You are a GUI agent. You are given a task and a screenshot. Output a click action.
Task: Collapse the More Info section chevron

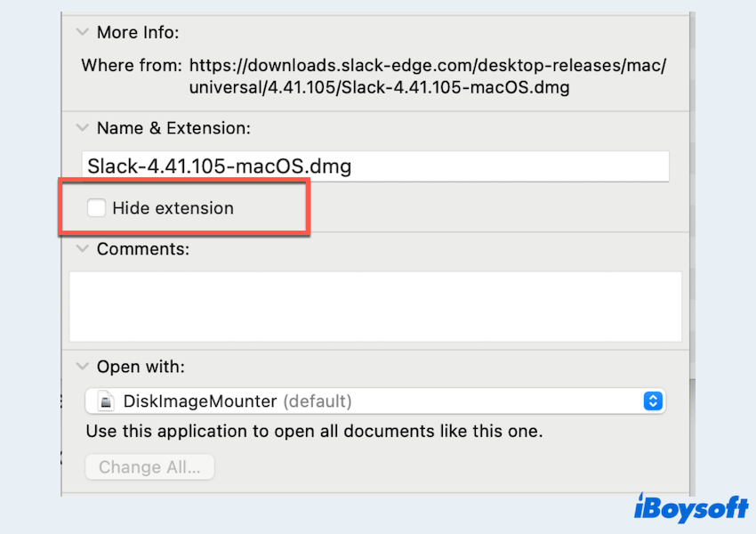coord(82,33)
